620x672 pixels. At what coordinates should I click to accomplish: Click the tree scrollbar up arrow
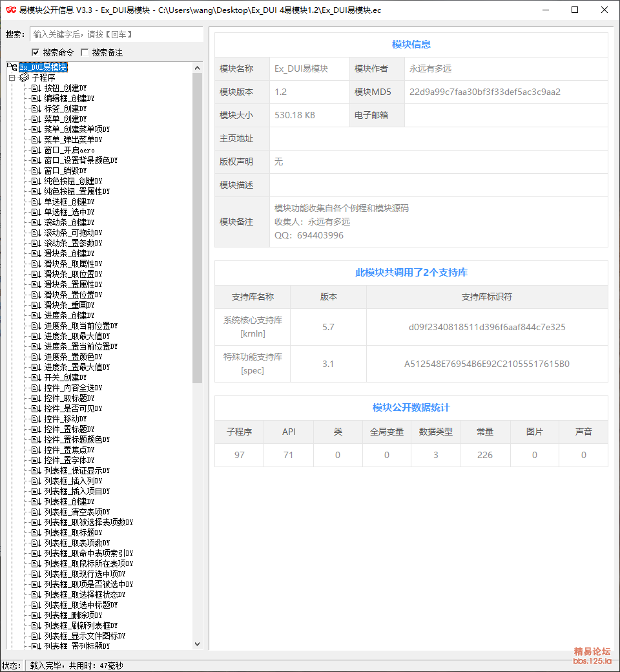coord(198,67)
